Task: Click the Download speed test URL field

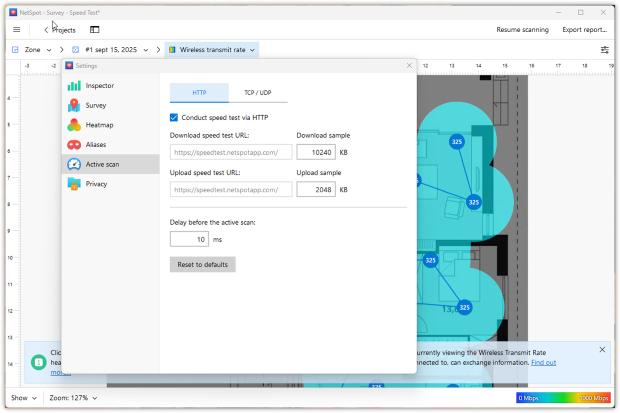Action: [x=231, y=153]
